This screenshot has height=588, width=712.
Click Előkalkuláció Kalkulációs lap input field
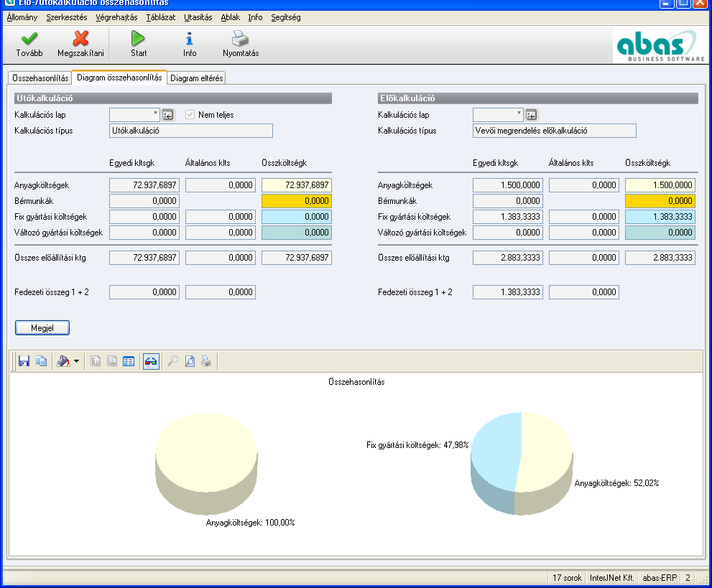(498, 115)
